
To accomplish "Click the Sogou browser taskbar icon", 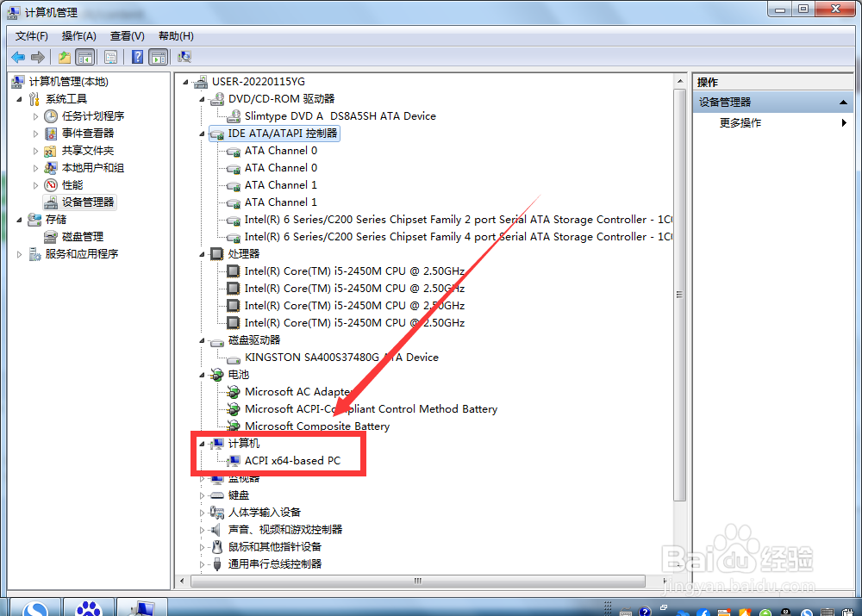I will (x=35, y=607).
